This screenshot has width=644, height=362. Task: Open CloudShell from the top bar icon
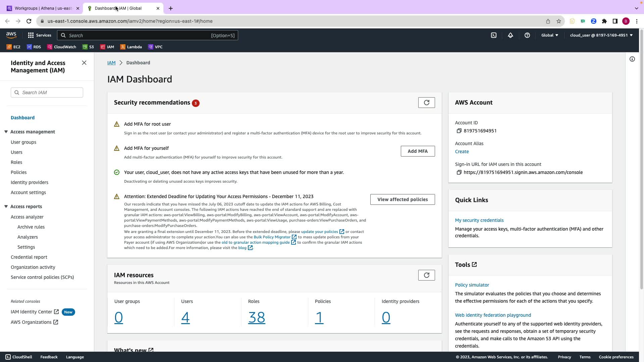pyautogui.click(x=494, y=35)
